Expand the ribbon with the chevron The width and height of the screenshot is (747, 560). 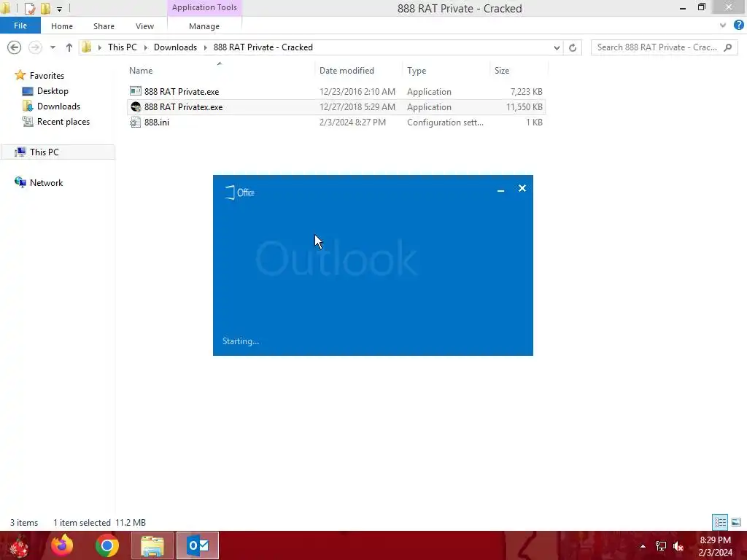pyautogui.click(x=723, y=26)
